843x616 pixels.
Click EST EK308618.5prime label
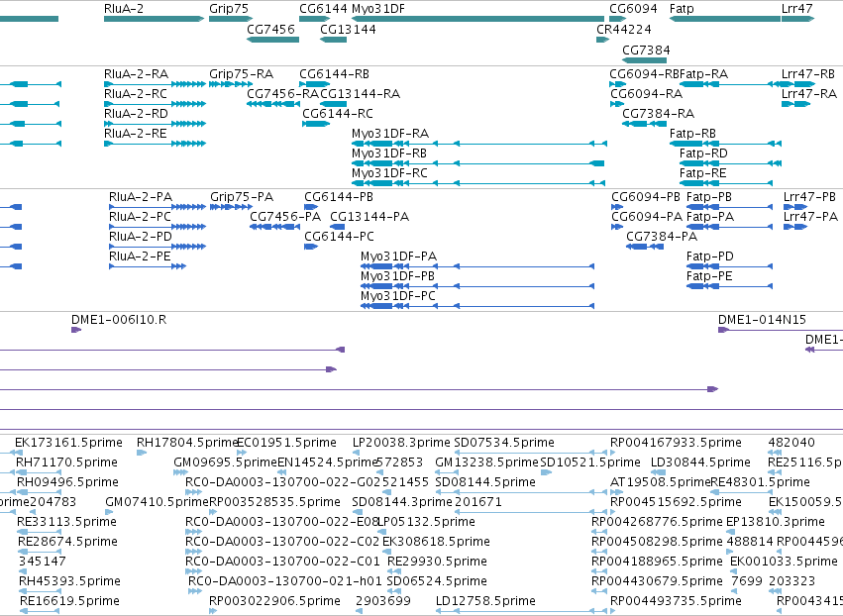coord(436,542)
